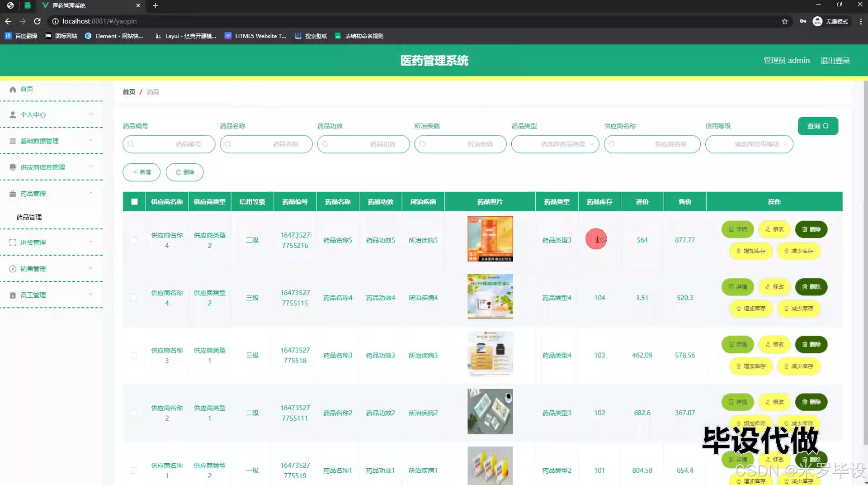Click the 员工管理 clipboard icon
Viewport: 868px width, 485px height.
click(x=13, y=295)
